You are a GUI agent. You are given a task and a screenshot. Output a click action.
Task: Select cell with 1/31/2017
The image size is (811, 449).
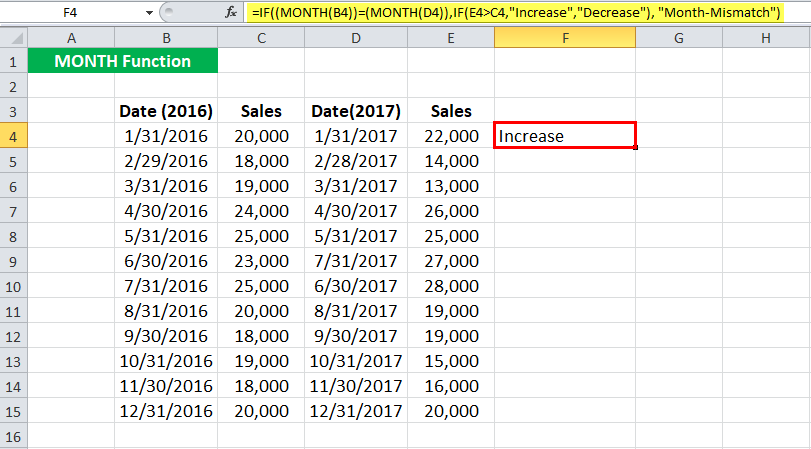356,136
